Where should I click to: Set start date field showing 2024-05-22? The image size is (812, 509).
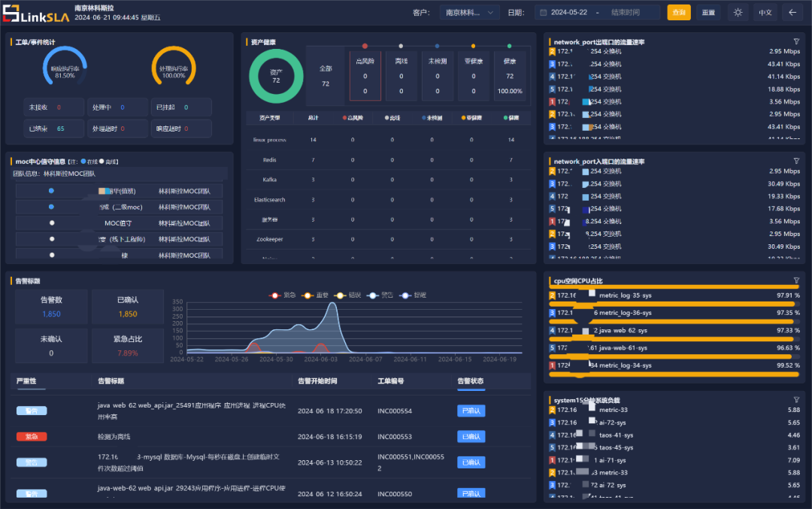(569, 13)
